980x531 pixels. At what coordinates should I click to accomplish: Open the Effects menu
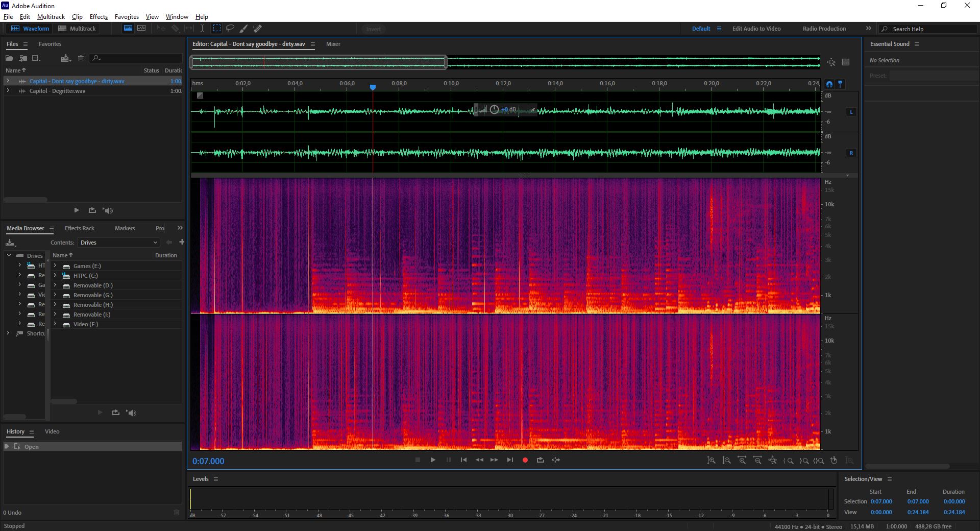coord(99,17)
